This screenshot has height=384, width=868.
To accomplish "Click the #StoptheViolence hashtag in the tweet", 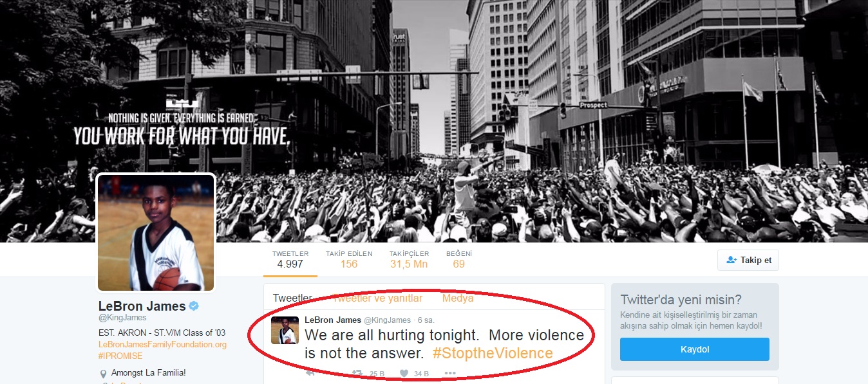I will 493,353.
